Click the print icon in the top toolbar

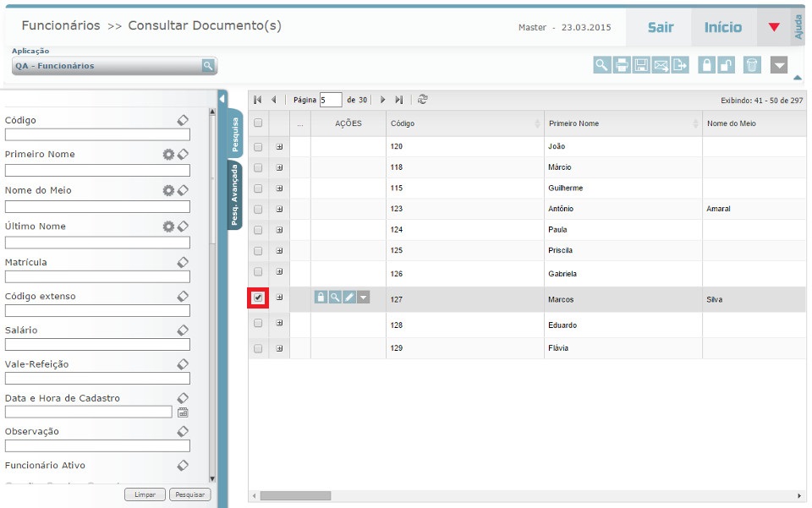point(622,65)
